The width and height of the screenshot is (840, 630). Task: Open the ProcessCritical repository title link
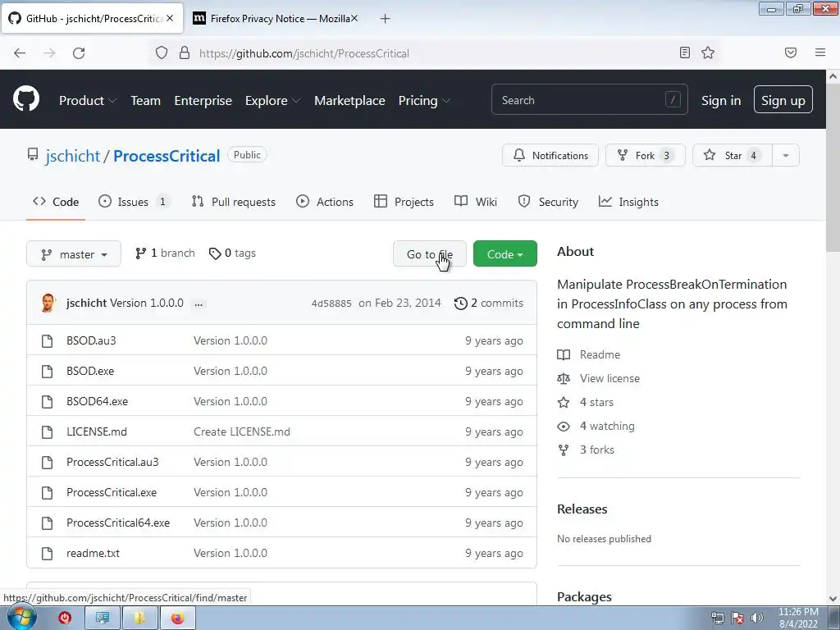(x=167, y=156)
